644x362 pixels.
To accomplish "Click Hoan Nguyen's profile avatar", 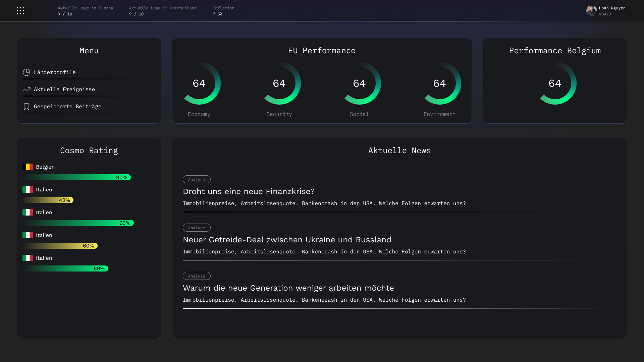I will pos(591,11).
